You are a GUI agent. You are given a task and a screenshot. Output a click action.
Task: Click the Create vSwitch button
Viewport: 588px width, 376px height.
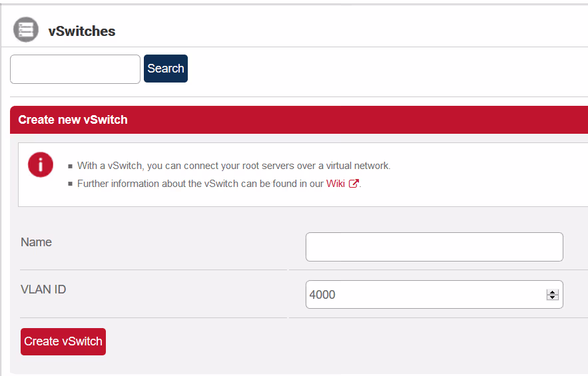coord(63,341)
